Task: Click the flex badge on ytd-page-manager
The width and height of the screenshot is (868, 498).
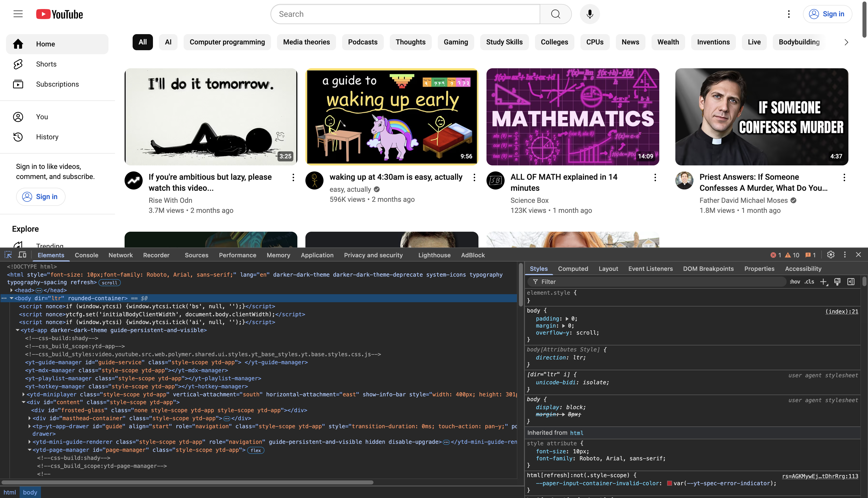Action: point(256,451)
